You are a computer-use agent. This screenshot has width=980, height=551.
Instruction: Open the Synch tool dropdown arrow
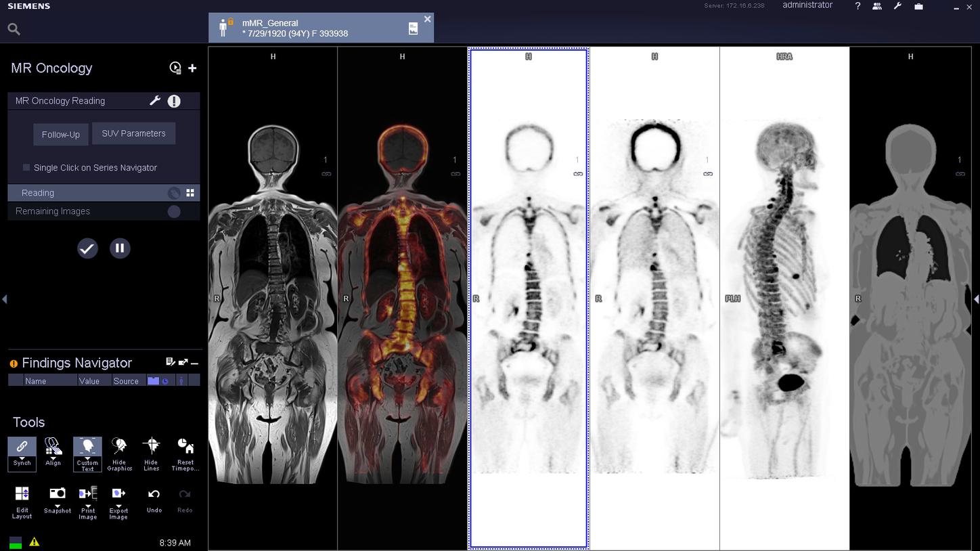click(x=22, y=458)
